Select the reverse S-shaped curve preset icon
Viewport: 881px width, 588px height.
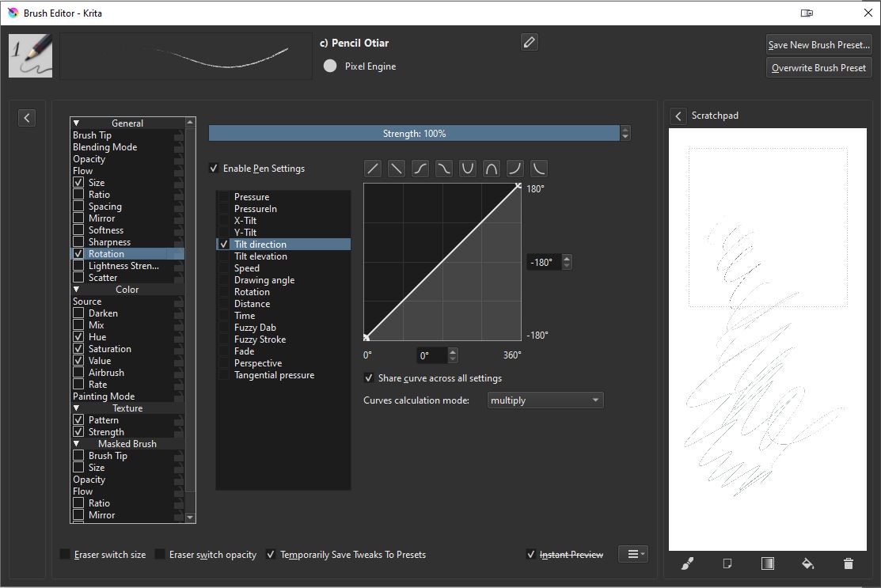[x=444, y=169]
